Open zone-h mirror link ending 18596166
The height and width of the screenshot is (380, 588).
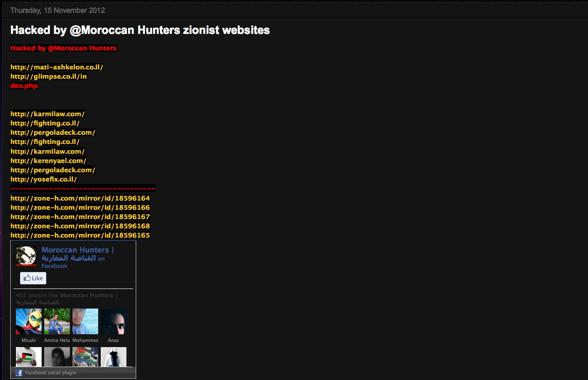click(80, 207)
